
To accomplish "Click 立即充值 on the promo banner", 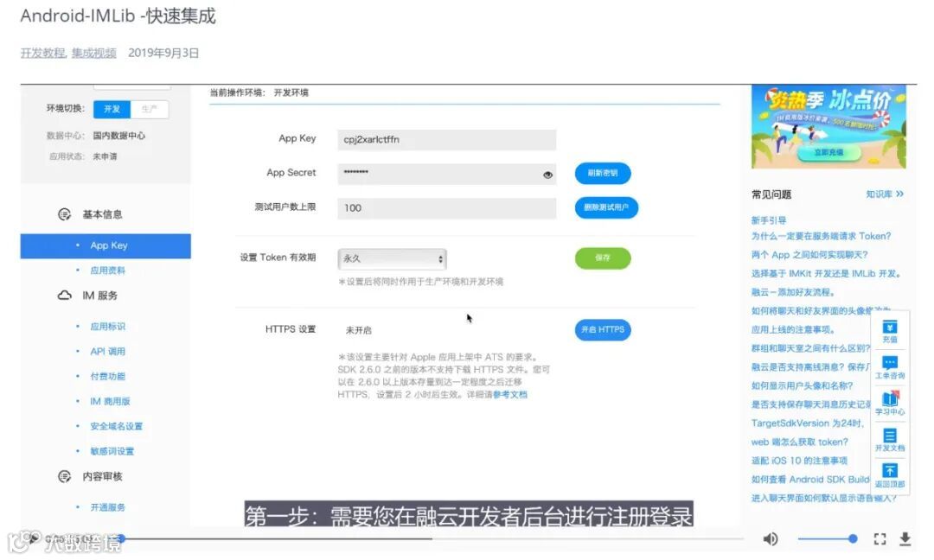I will 828,153.
